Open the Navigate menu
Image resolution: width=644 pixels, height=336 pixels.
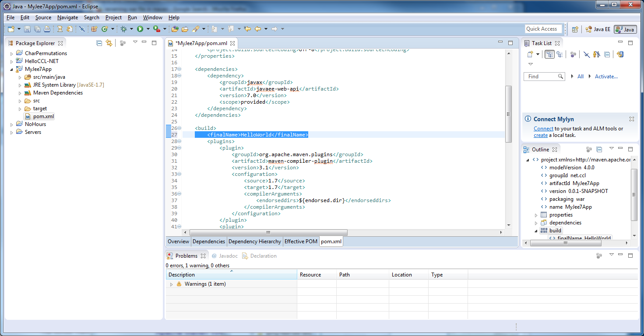pos(67,17)
